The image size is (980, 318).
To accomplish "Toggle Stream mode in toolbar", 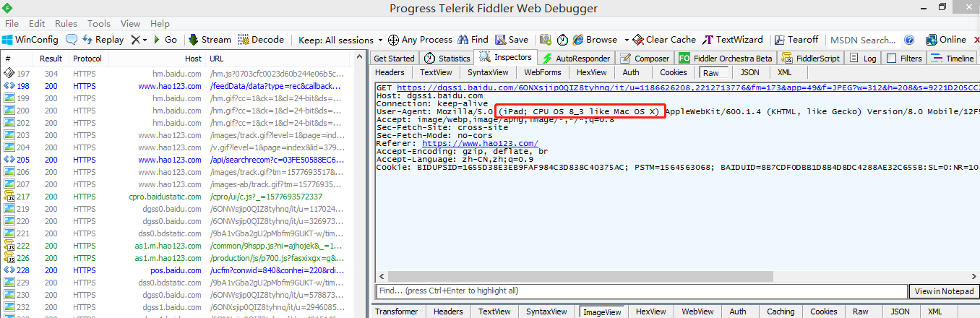I will coord(210,40).
